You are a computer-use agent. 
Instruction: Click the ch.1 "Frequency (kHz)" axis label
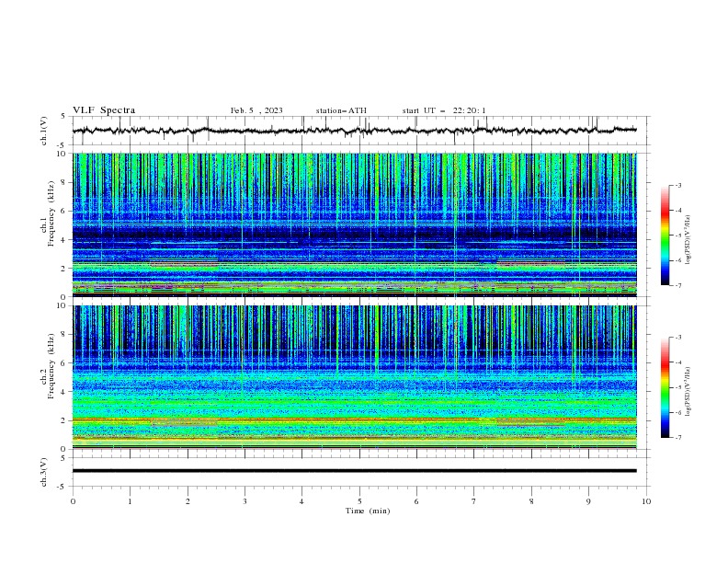click(x=51, y=213)
